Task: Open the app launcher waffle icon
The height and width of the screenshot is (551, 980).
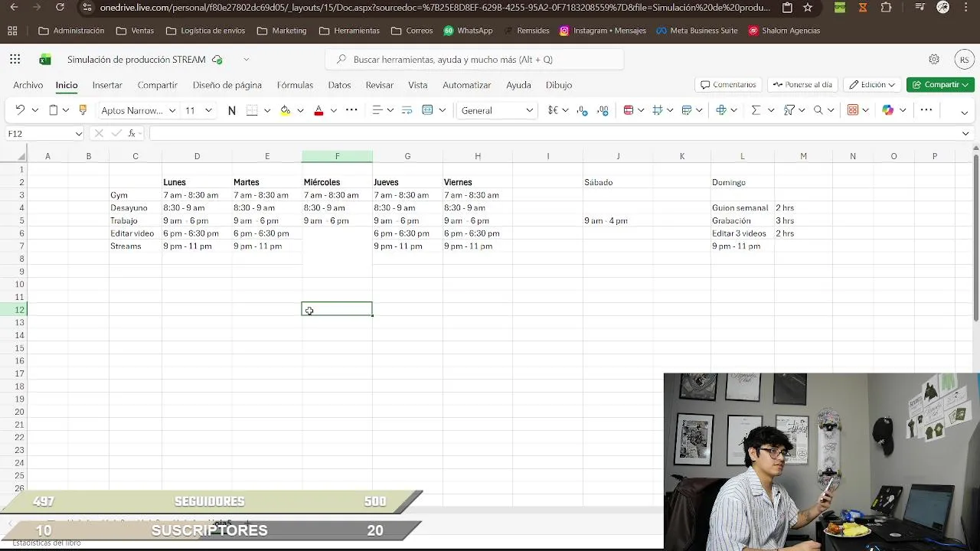Action: pos(15,59)
